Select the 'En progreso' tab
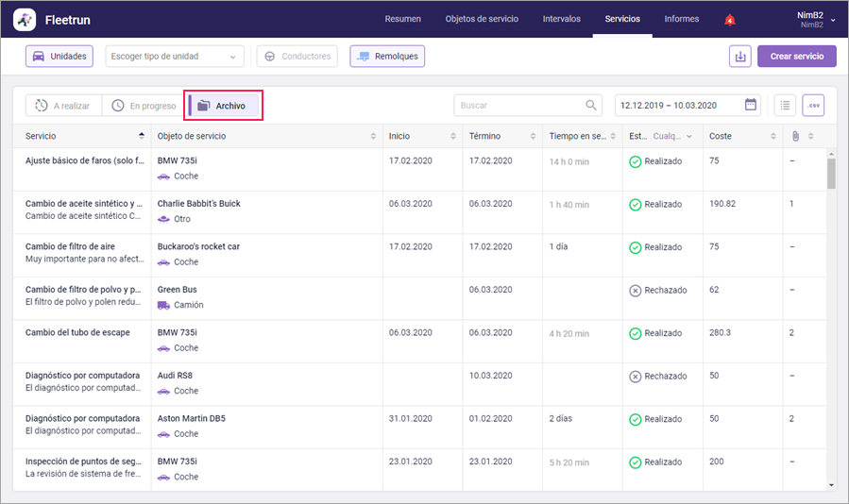This screenshot has width=849, height=504. coord(142,106)
